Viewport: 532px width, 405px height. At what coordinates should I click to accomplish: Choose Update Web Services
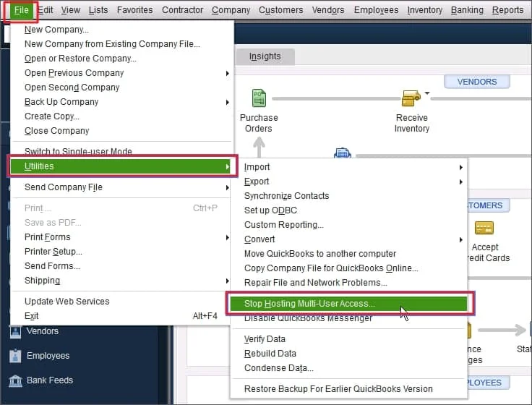[x=122, y=302]
